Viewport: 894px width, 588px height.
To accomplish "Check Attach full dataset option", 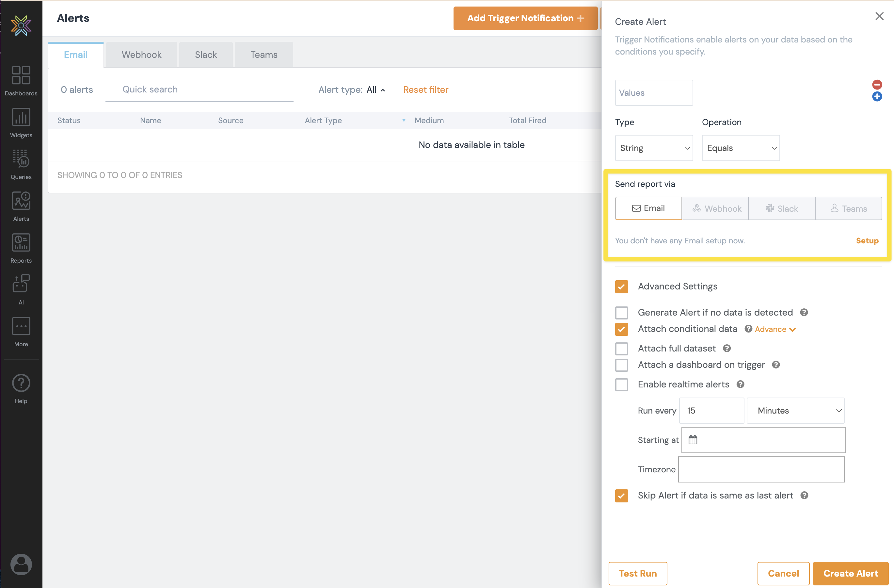I will pos(621,349).
